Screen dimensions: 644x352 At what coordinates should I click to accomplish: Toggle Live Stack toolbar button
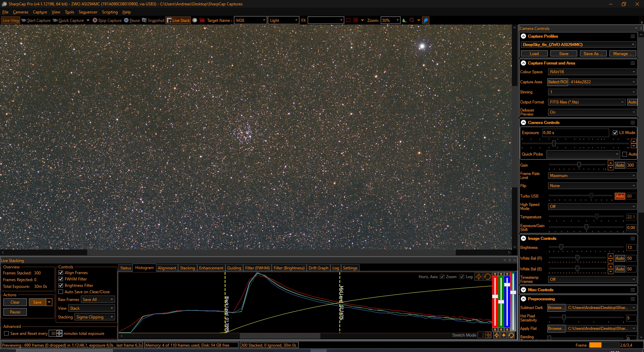pyautogui.click(x=178, y=20)
